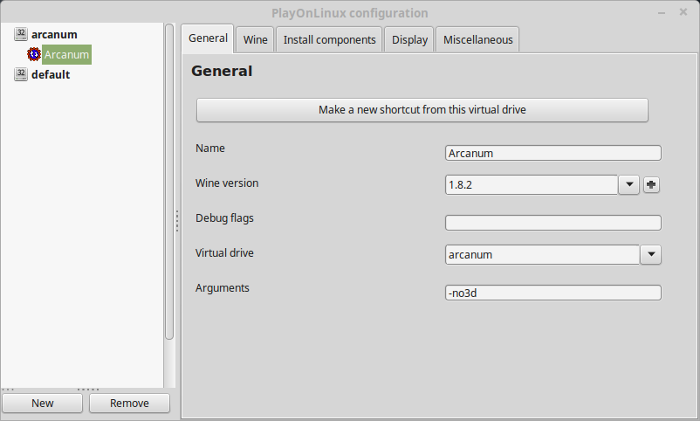
Task: Switch to the Wine tab
Action: pos(255,40)
